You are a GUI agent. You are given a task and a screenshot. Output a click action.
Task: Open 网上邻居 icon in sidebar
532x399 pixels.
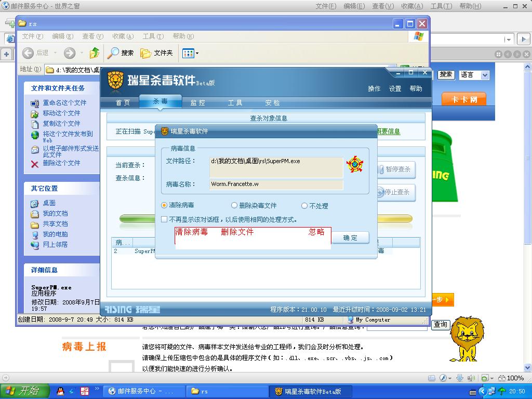pyautogui.click(x=35, y=245)
